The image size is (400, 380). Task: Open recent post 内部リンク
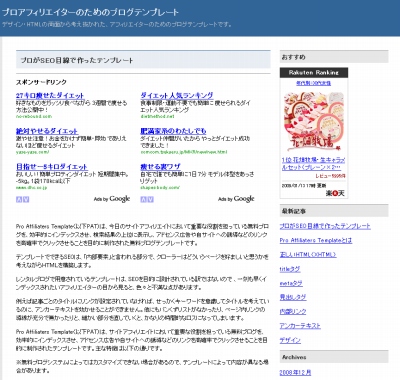[293, 312]
